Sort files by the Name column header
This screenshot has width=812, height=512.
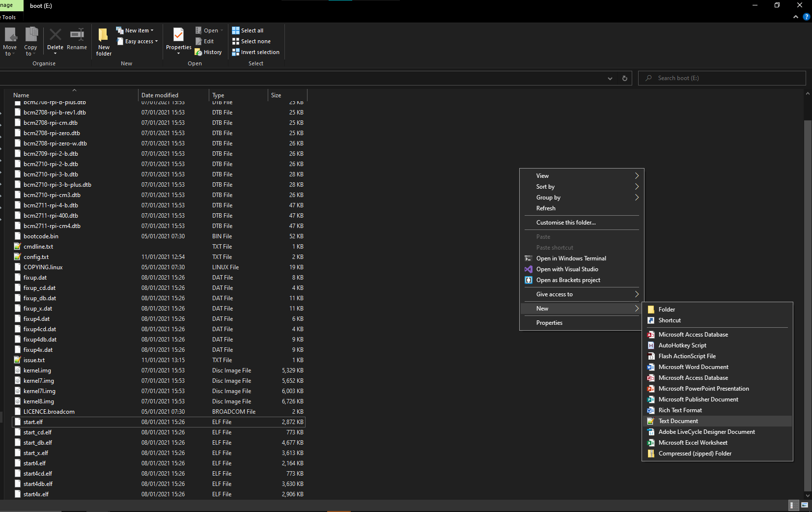(74, 95)
